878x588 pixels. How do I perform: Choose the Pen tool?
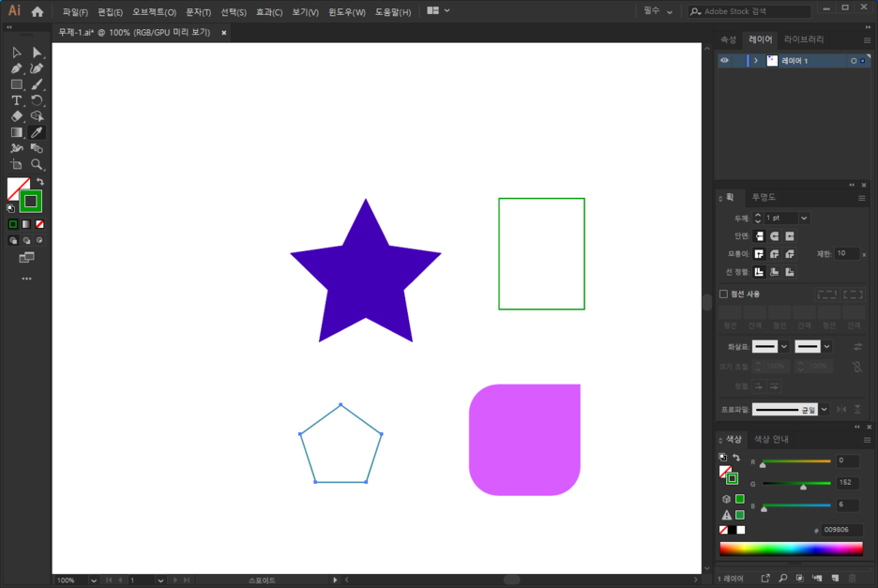(x=16, y=68)
